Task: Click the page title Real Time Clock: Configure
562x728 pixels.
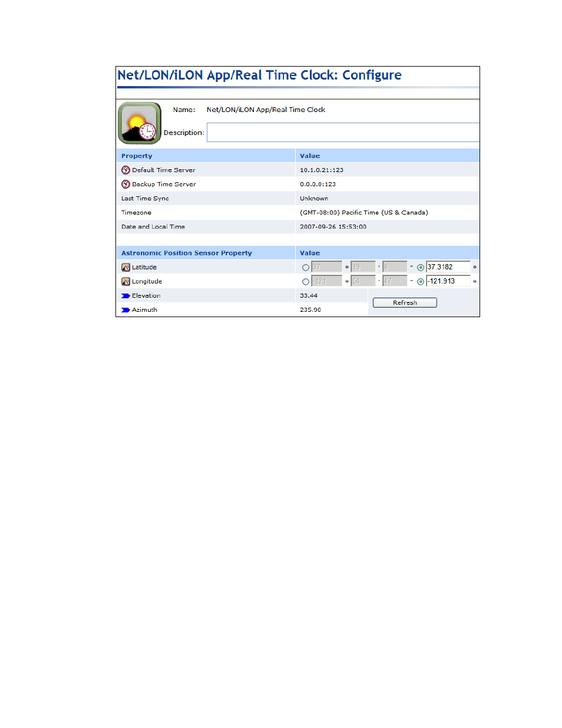Action: point(259,75)
